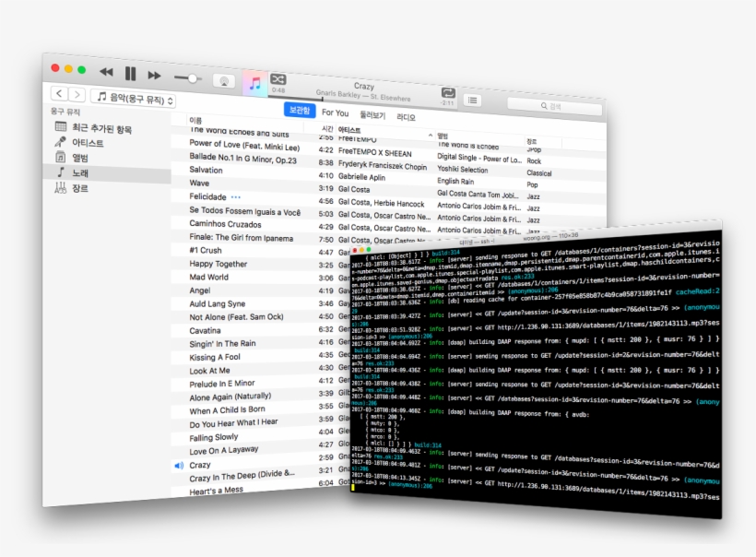Screen dimensions: 756x557
Task: Sort songs by the 시간 column header
Action: tap(327, 128)
